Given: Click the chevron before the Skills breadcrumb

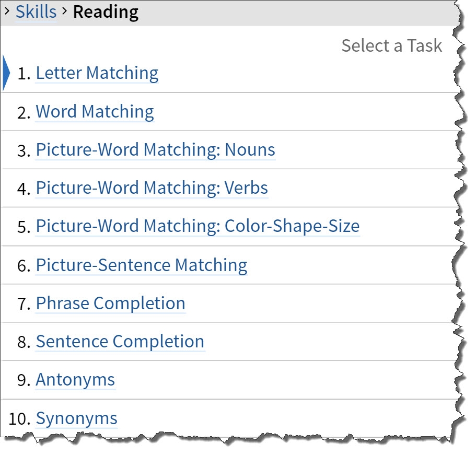Looking at the screenshot, I should point(7,10).
